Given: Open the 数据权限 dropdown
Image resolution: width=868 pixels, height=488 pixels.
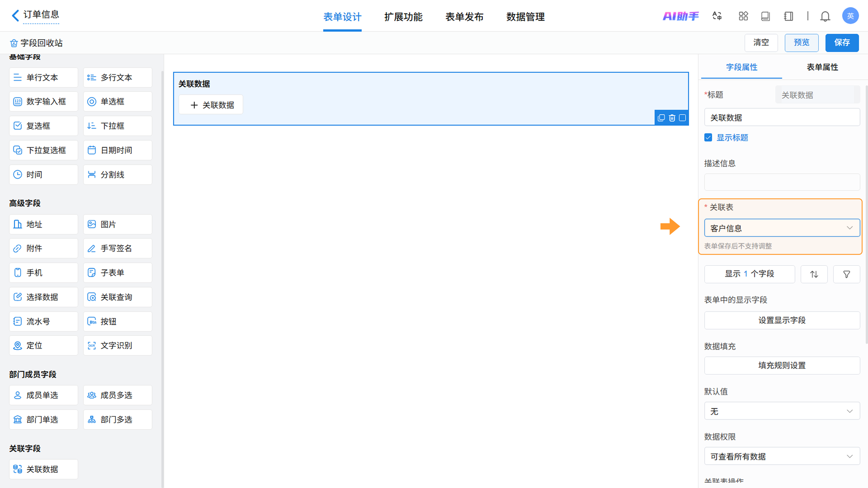Looking at the screenshot, I should (782, 456).
